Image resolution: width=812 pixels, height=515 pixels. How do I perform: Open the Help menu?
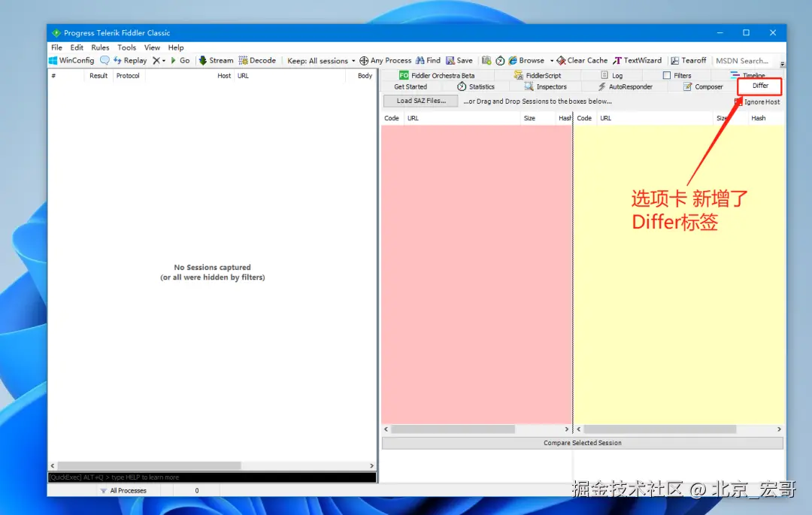[175, 47]
